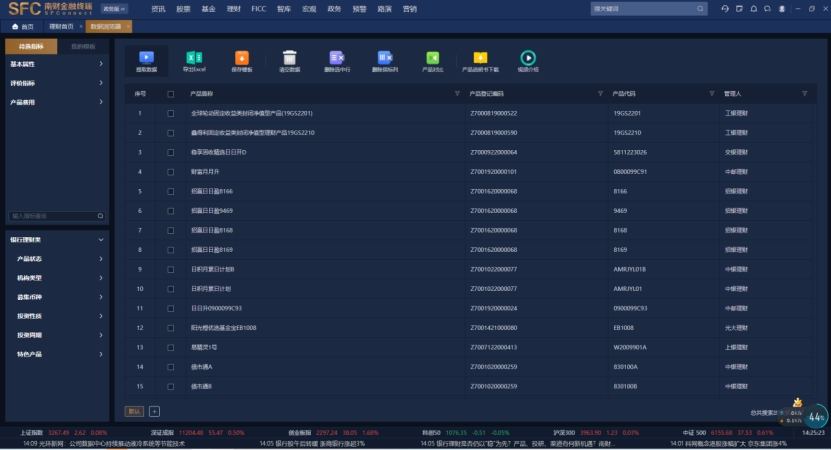Image resolution: width=831 pixels, height=450 pixels.
Task: Click search icon in indicator search box
Action: [x=100, y=216]
